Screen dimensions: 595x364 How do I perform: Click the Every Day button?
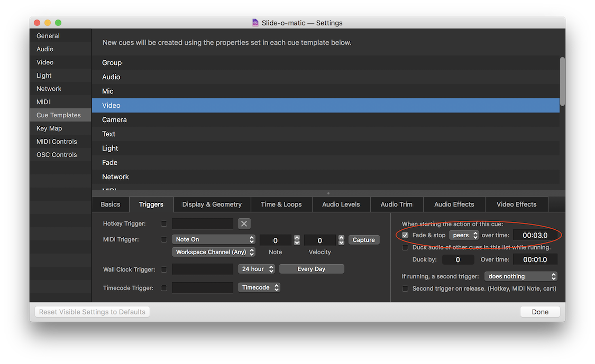click(x=311, y=269)
